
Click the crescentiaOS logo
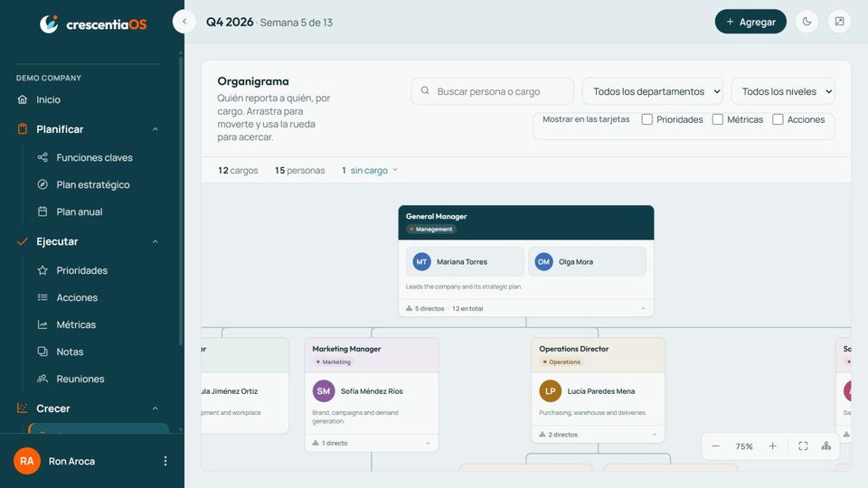(93, 23)
